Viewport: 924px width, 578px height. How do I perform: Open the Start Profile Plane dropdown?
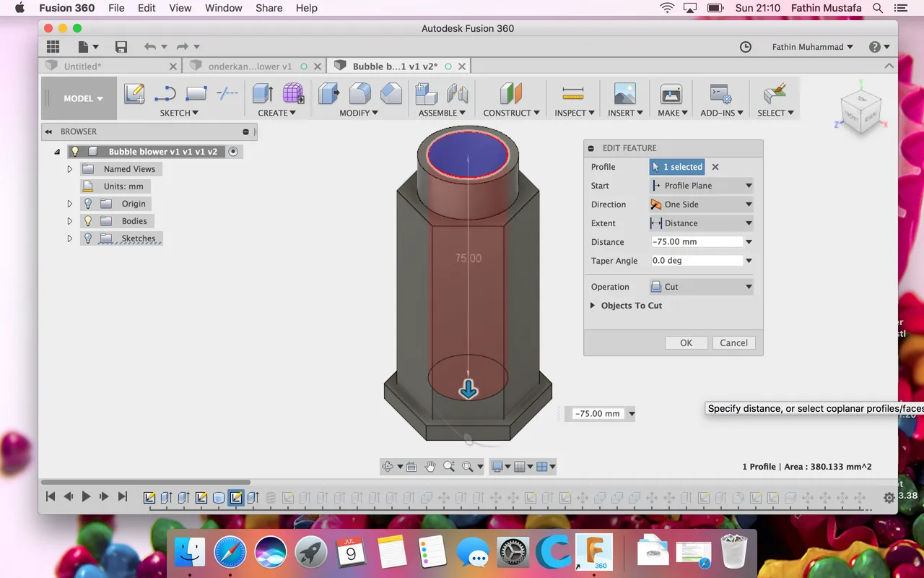tap(701, 186)
